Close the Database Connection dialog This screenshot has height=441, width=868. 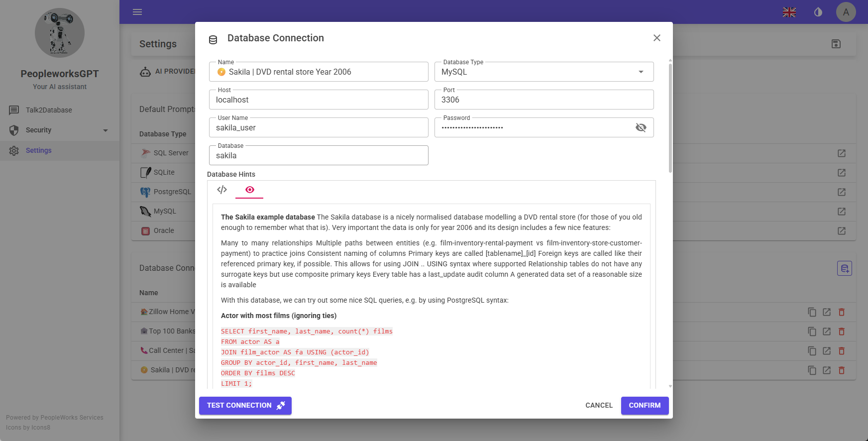pyautogui.click(x=657, y=38)
